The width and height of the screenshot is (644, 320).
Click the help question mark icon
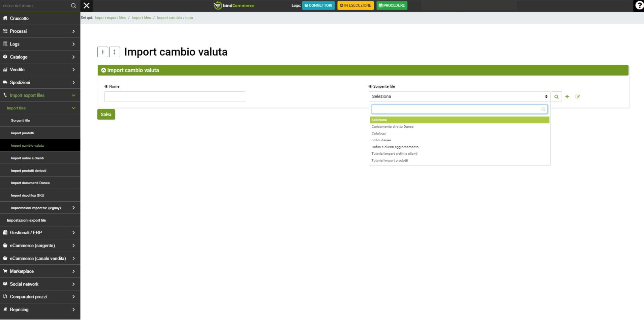click(x=639, y=5)
